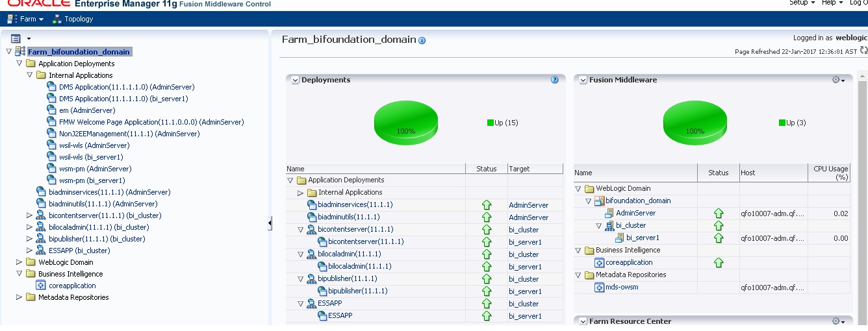Open Deployments panel help icon
868x331 pixels.
[x=555, y=80]
